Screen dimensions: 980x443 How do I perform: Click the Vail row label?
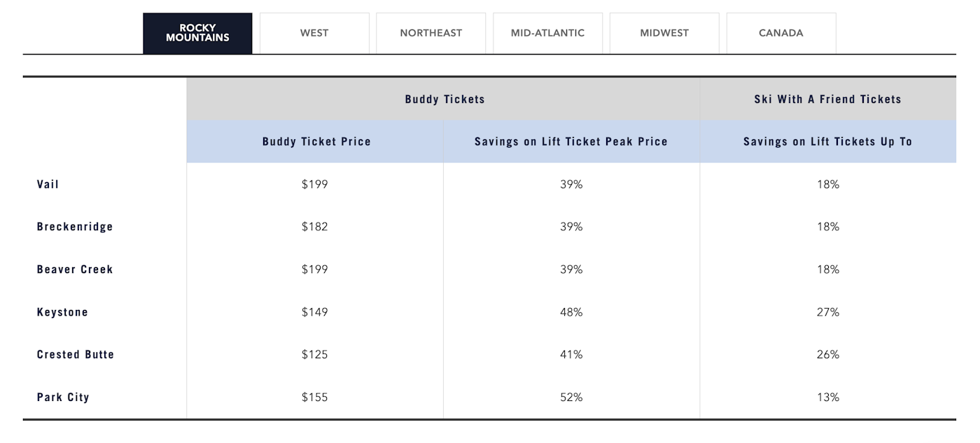[x=48, y=184]
